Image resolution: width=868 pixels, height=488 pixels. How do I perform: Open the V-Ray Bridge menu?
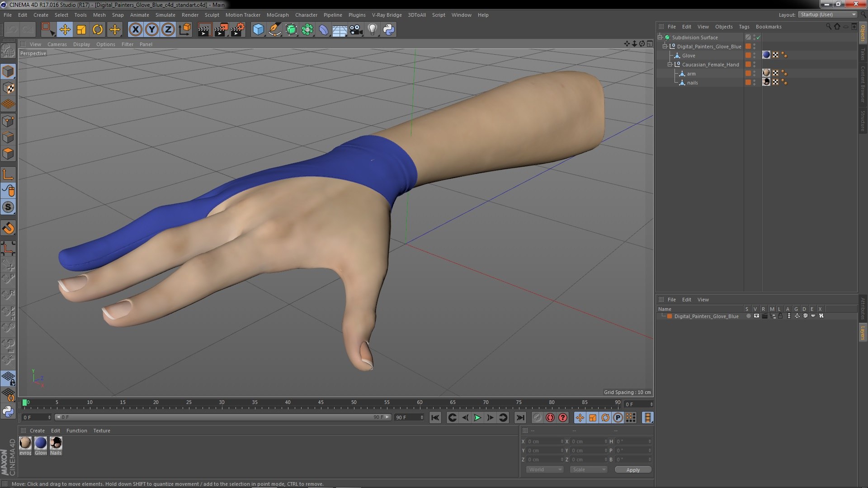(387, 15)
